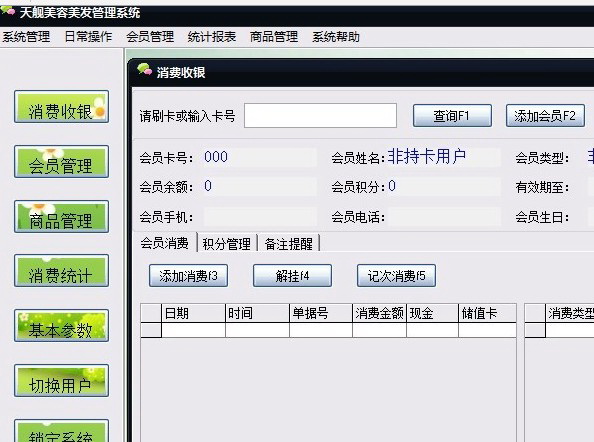This screenshot has width=594, height=442.
Task: Open the 统计报表 menu
Action: [212, 37]
